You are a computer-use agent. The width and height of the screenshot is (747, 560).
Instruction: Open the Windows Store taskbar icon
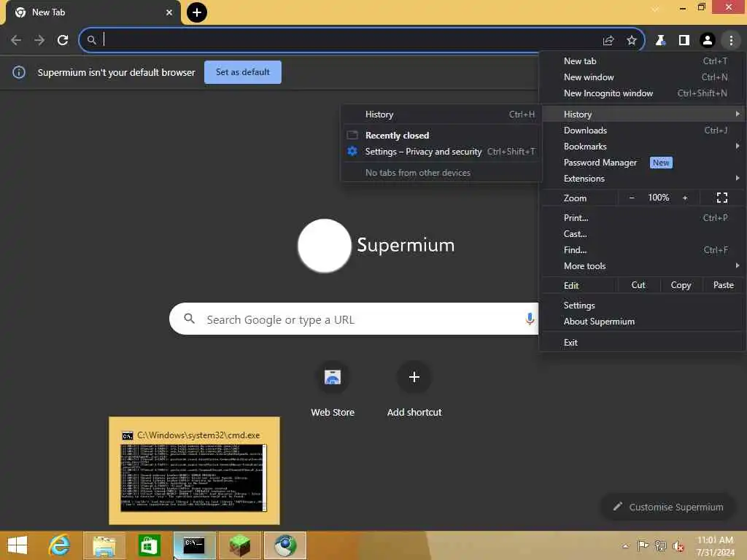coord(149,545)
